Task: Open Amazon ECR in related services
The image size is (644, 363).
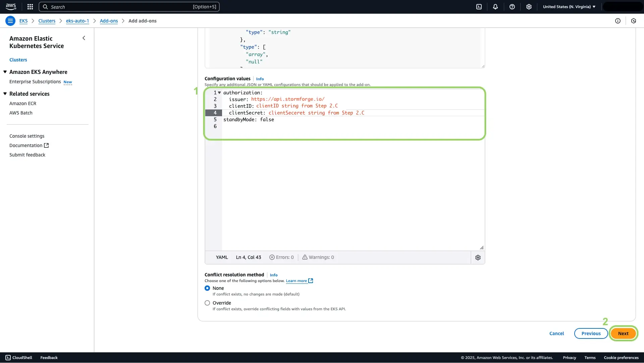Action: [x=23, y=103]
